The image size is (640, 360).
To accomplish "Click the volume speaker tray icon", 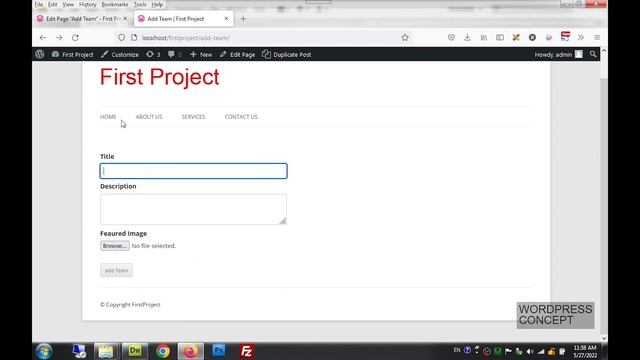I will [x=530, y=351].
